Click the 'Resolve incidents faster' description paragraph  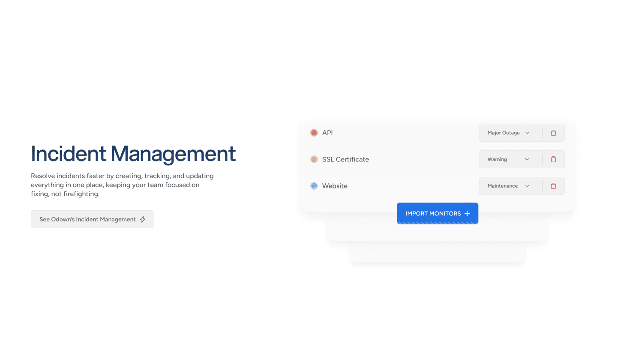(x=122, y=185)
